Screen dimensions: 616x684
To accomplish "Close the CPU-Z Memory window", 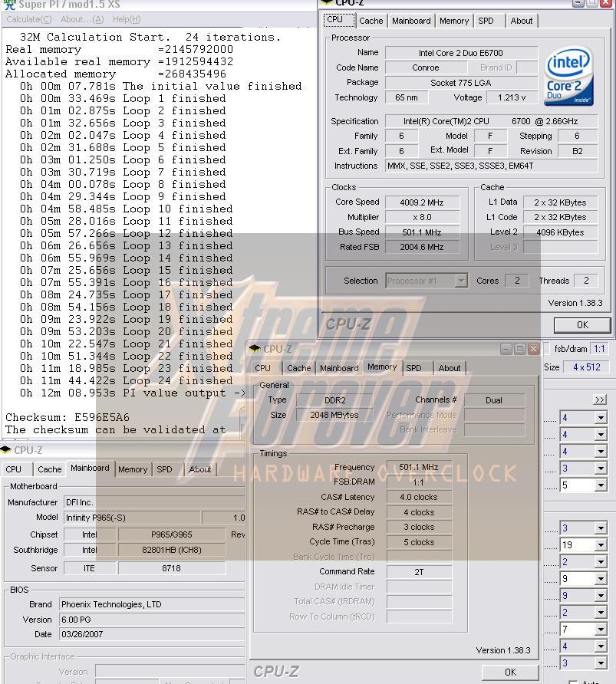I will pyautogui.click(x=533, y=349).
